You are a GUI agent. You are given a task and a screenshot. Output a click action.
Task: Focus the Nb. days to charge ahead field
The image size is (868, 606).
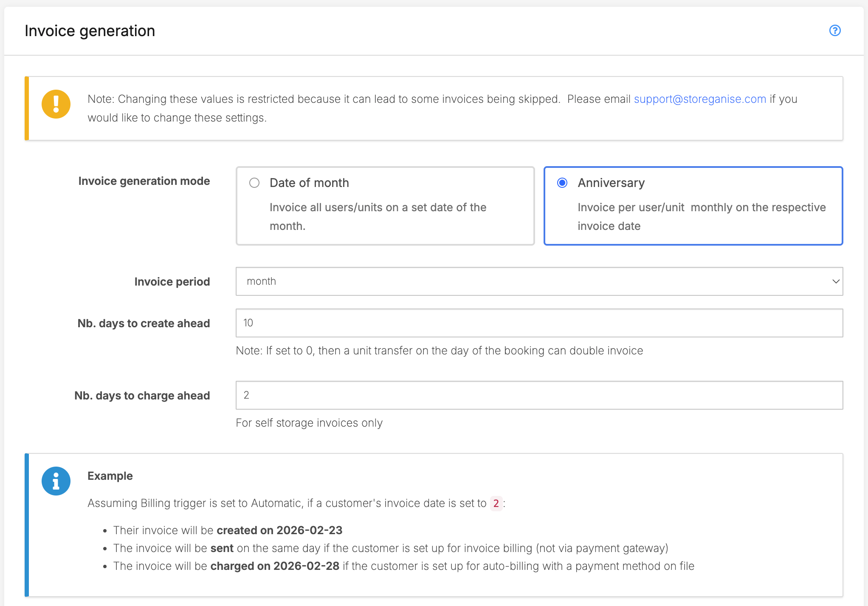pos(538,395)
